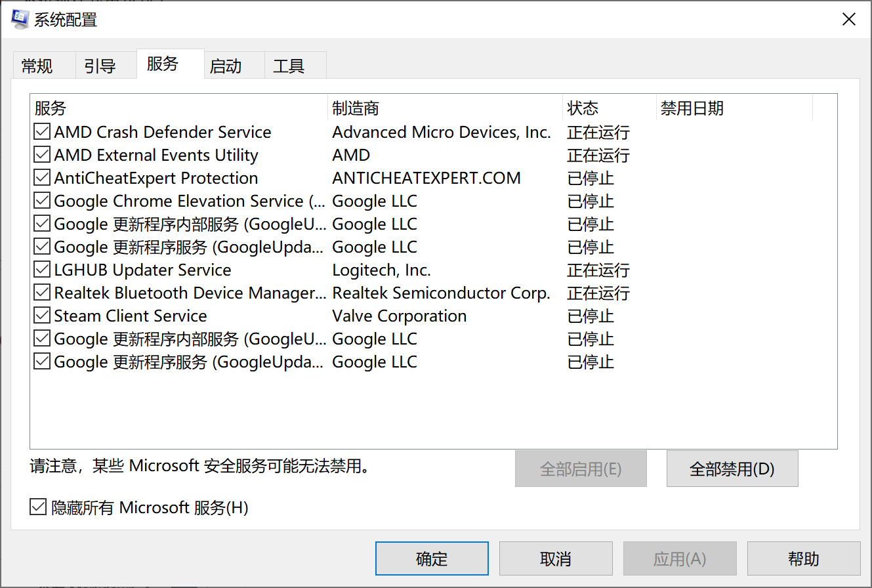Click 正在运行 status of LGHUB Updater Service

598,270
